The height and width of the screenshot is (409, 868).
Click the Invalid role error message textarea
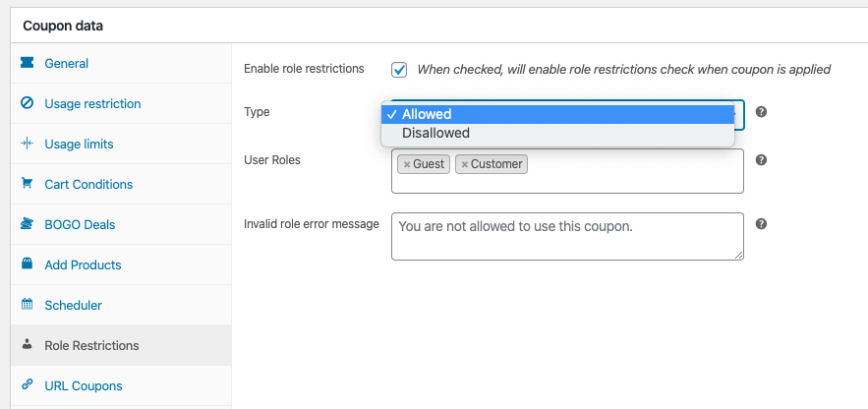[x=567, y=236]
